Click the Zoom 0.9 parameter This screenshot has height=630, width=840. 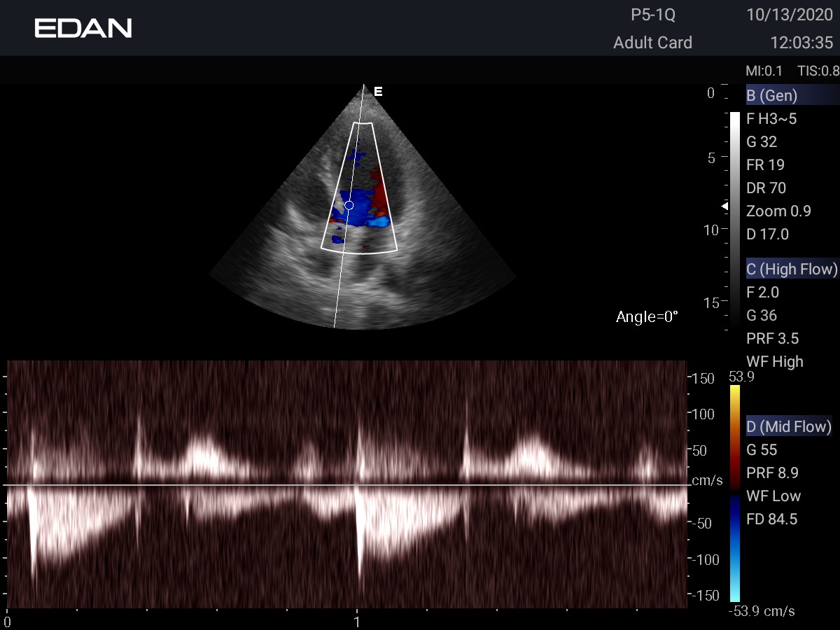[x=778, y=211]
